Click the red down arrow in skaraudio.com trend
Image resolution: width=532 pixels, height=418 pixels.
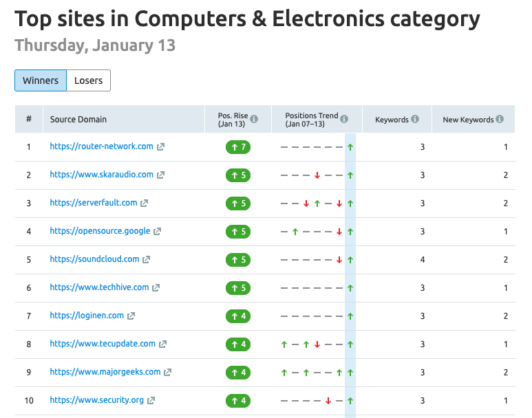317,175
